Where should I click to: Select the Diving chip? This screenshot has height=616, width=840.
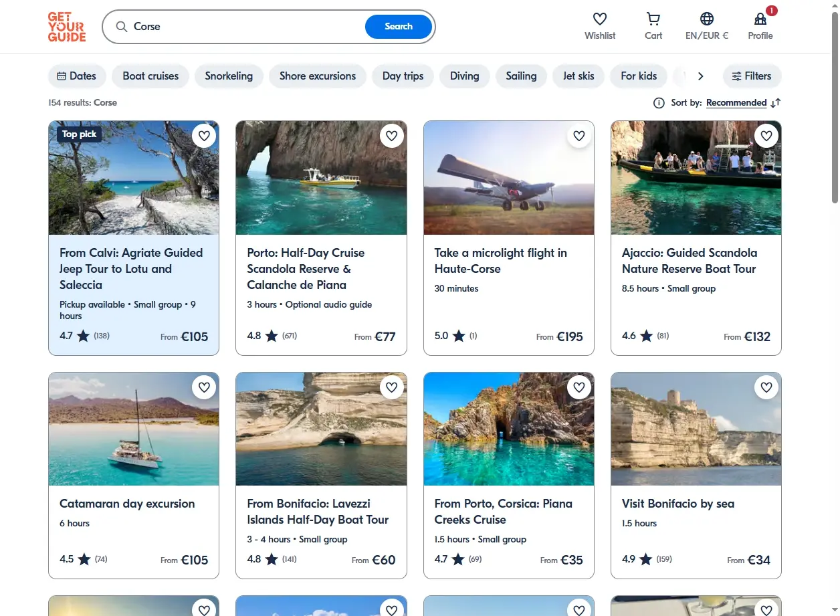point(464,76)
